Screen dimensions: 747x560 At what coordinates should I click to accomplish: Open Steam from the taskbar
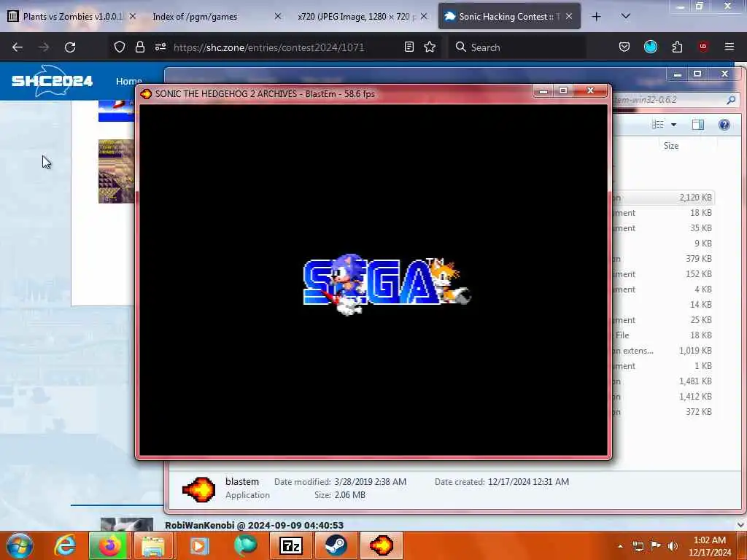(336, 545)
